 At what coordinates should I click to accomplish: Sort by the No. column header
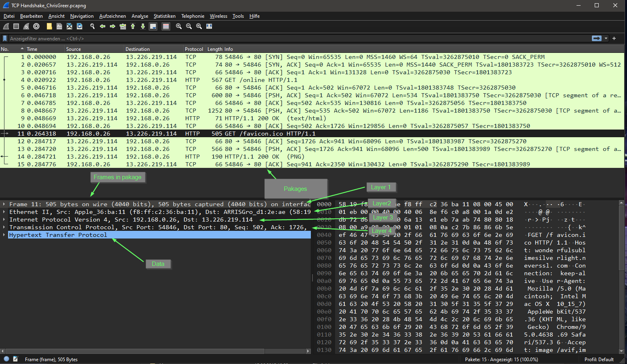(x=12, y=49)
